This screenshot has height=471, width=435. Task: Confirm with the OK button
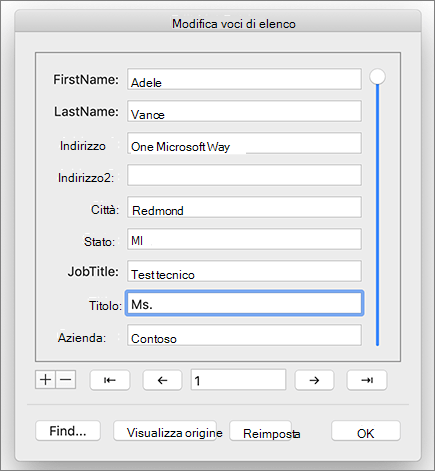366,431
